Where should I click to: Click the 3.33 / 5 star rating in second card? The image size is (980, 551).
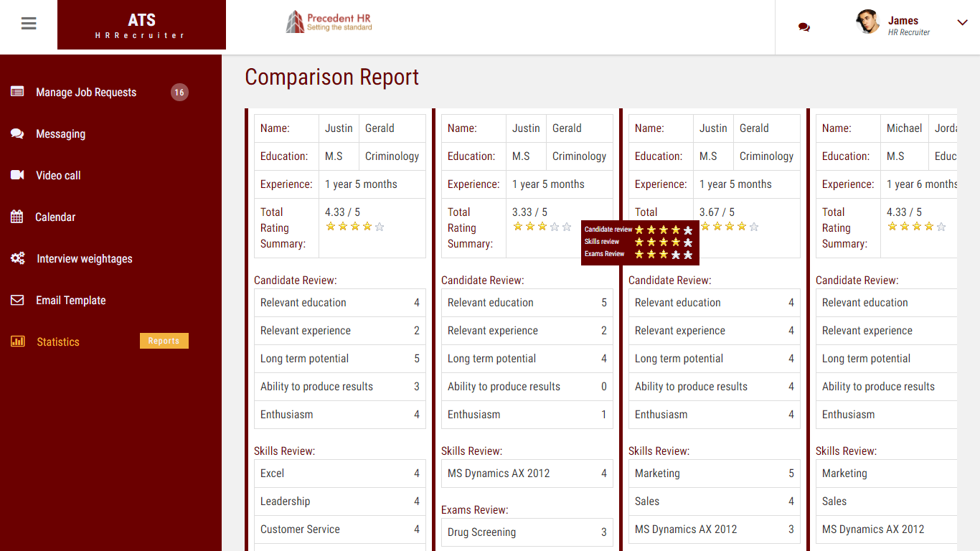point(542,227)
